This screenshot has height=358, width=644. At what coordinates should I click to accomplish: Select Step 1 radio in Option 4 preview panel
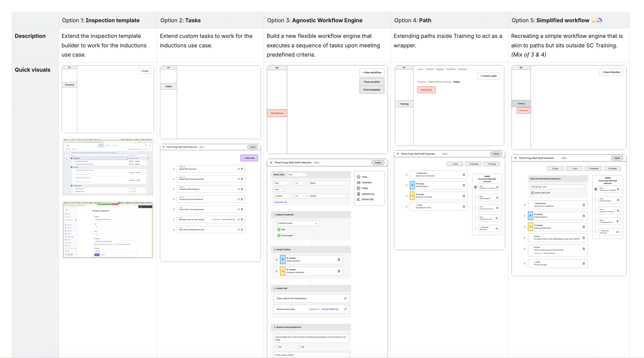tap(476, 187)
